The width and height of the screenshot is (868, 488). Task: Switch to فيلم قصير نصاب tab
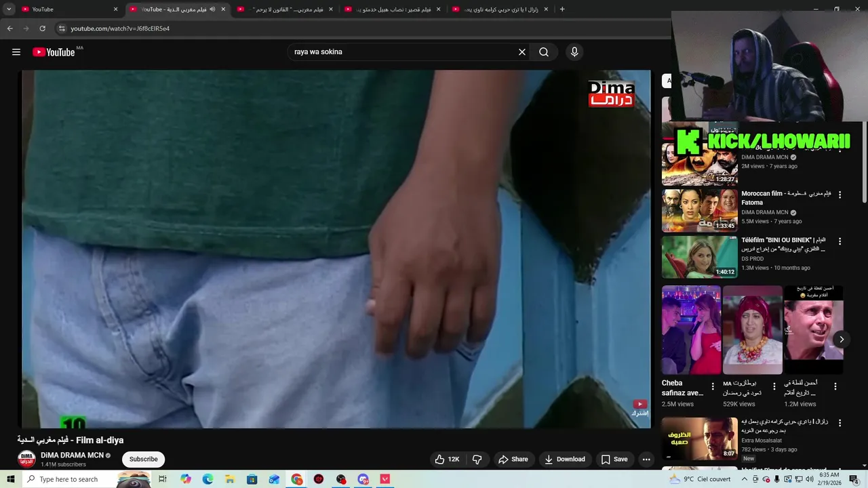393,9
